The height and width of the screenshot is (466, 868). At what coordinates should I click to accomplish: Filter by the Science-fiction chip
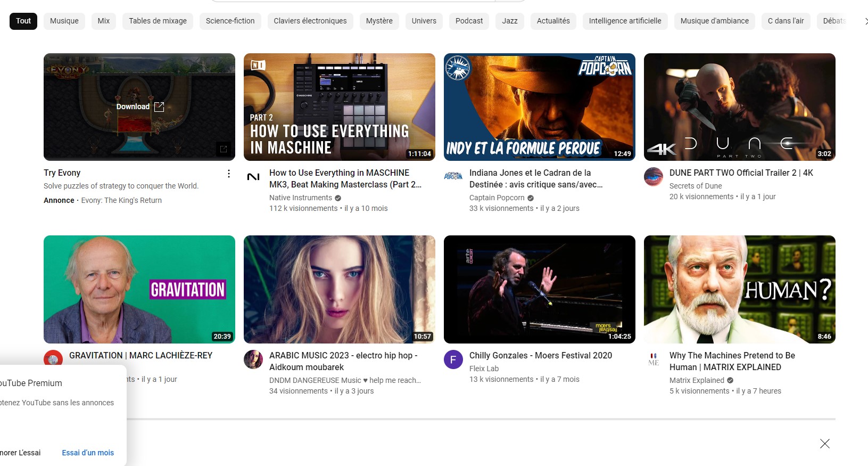pyautogui.click(x=230, y=21)
